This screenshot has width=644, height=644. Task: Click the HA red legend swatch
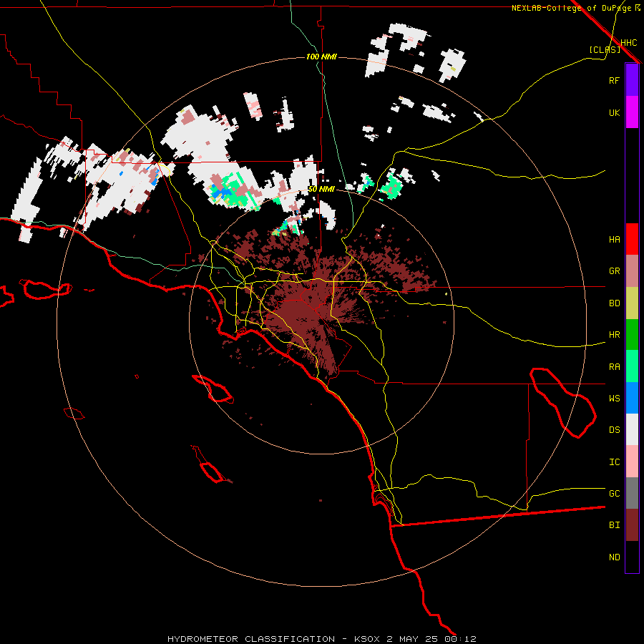(x=632, y=239)
